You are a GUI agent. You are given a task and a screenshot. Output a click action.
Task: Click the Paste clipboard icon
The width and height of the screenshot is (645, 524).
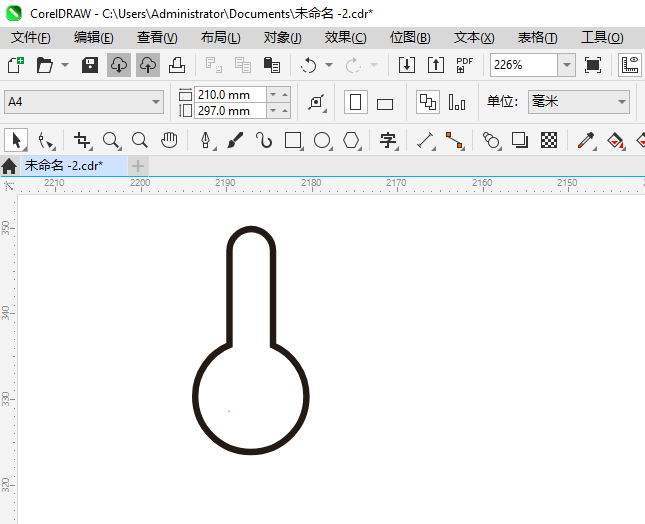coord(271,65)
